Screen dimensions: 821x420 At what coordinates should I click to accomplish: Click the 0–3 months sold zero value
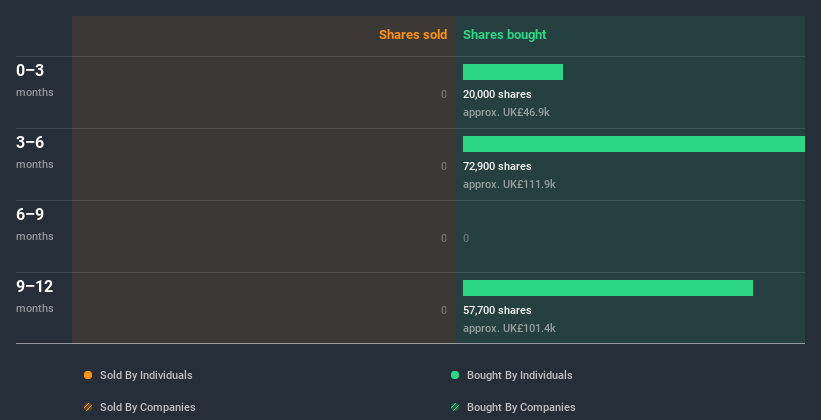tap(444, 94)
